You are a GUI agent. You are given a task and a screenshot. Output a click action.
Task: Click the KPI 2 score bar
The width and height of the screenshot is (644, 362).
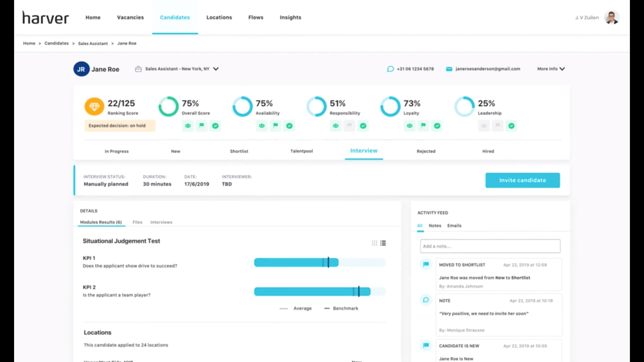(x=312, y=292)
